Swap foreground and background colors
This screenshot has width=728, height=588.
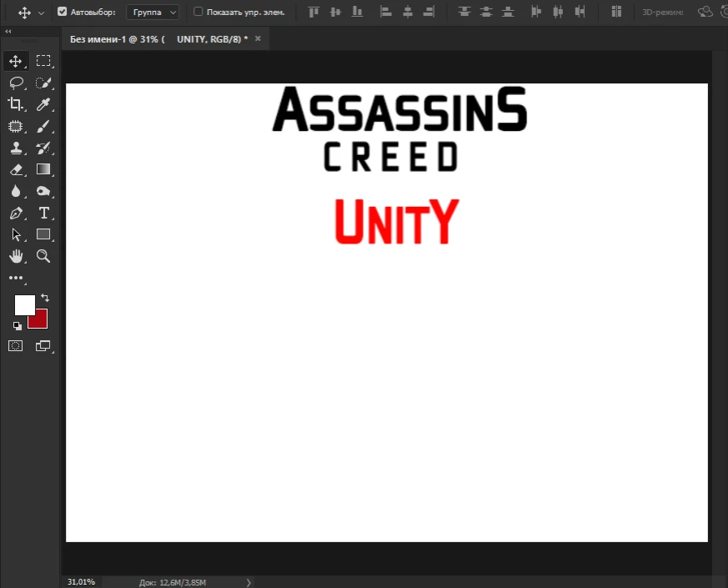point(45,298)
